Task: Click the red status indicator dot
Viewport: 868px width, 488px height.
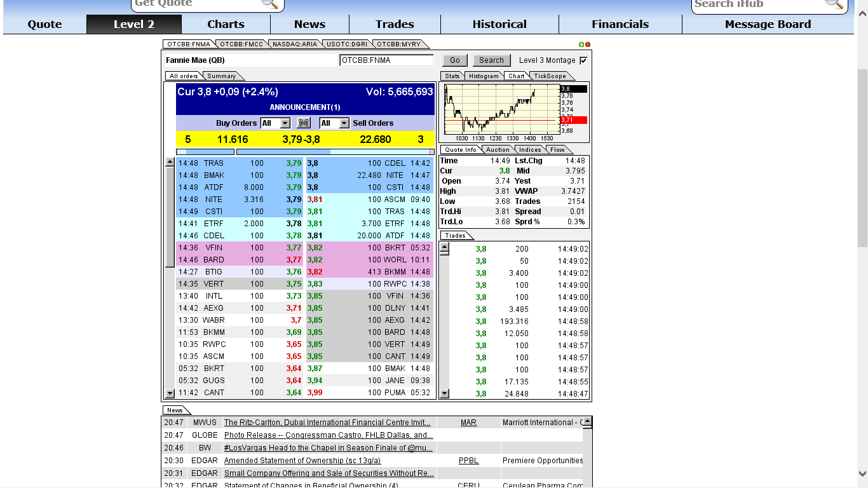Action: (x=588, y=44)
